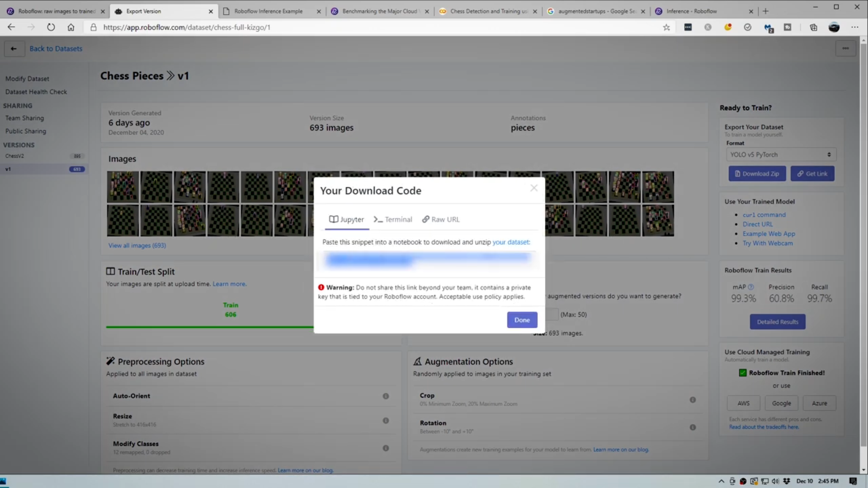
Task: Click the profile avatar icon in toolbar
Action: (834, 27)
